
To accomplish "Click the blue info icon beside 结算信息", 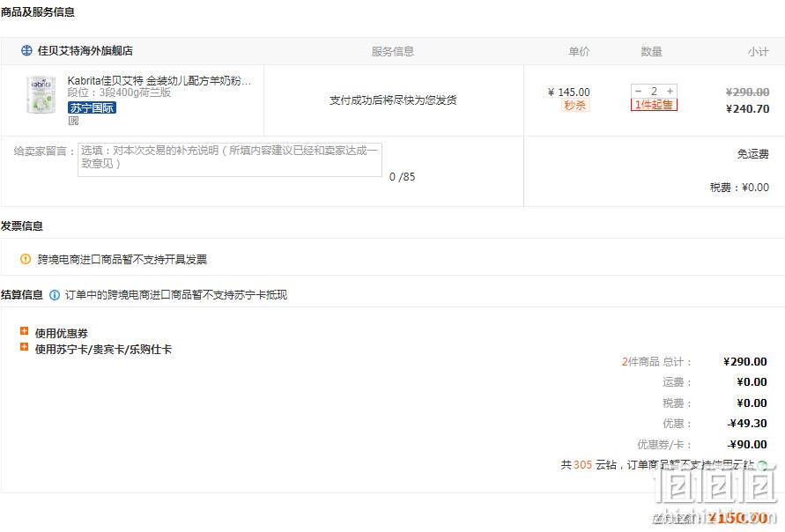I will 55,295.
